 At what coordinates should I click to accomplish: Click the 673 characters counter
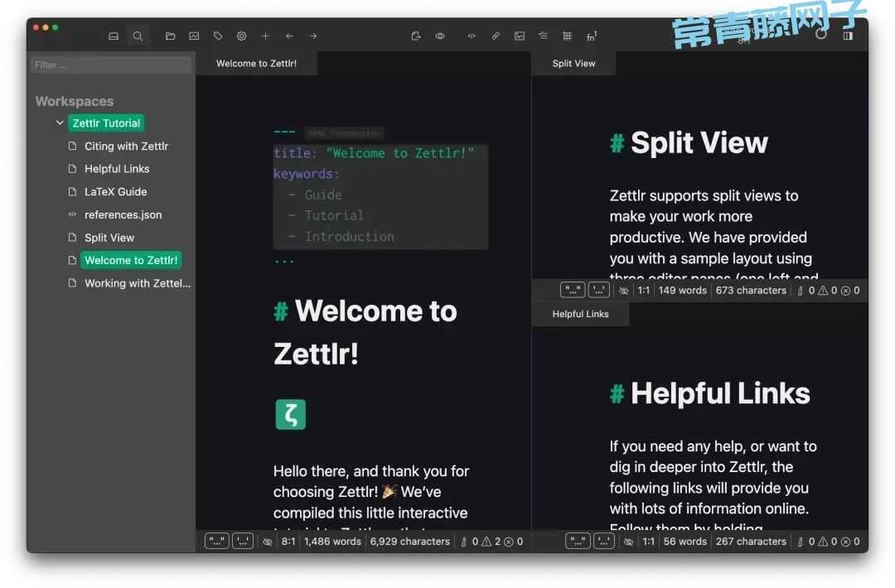[x=751, y=291]
